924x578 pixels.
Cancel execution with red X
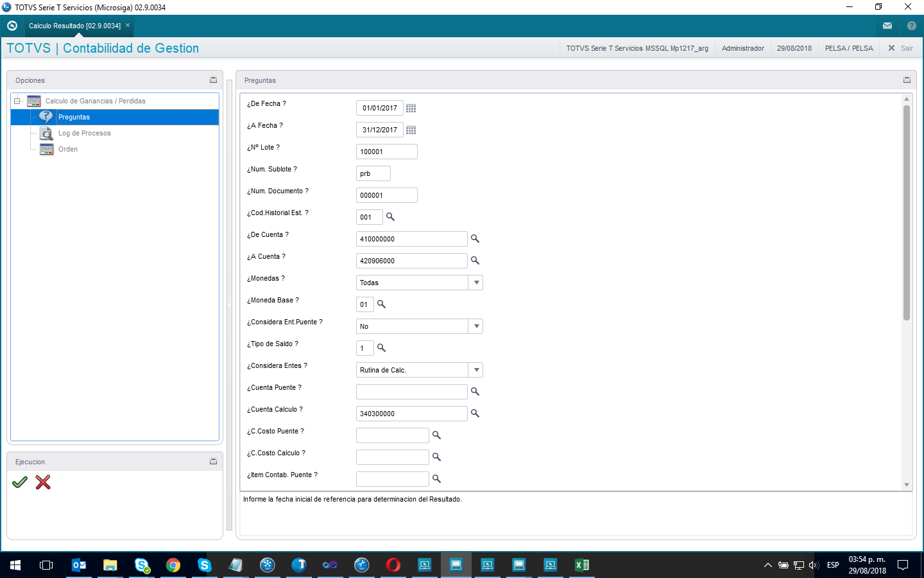[43, 482]
